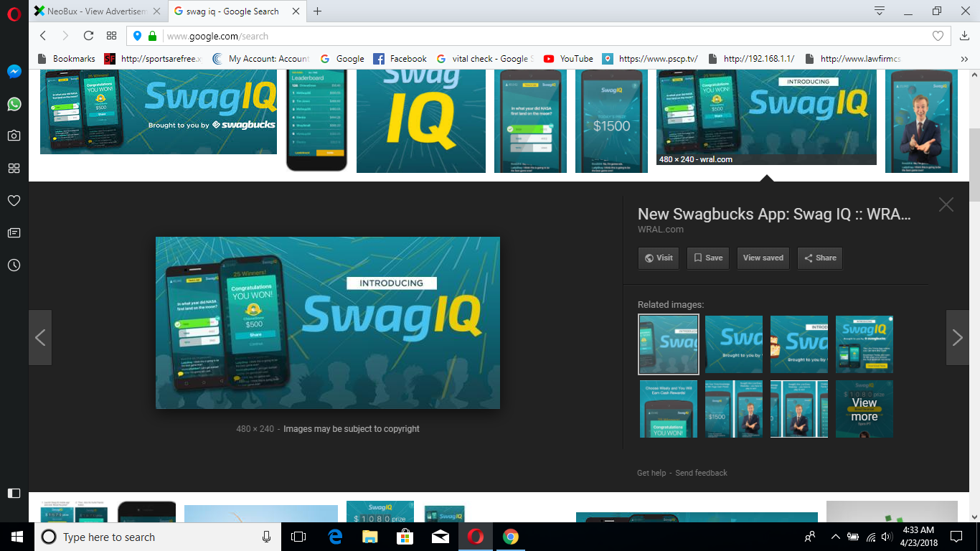Screen dimensions: 980x551
Task: Open the Action Center notifications icon
Action: (x=956, y=537)
